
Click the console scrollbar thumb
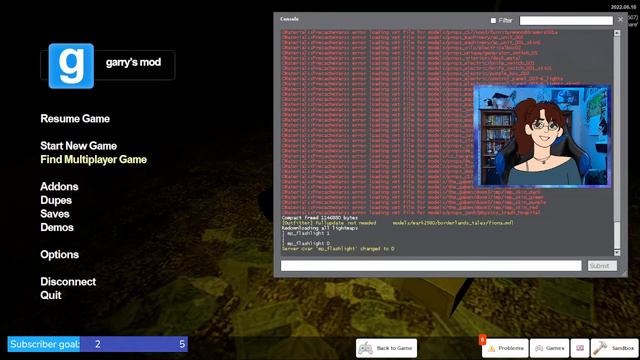pyautogui.click(x=617, y=236)
